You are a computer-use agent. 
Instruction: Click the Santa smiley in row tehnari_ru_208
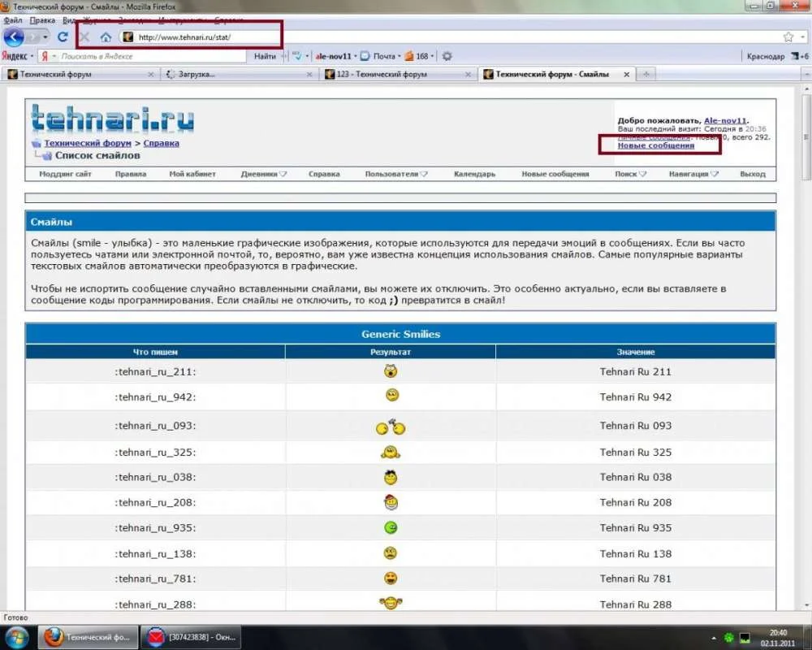point(391,502)
